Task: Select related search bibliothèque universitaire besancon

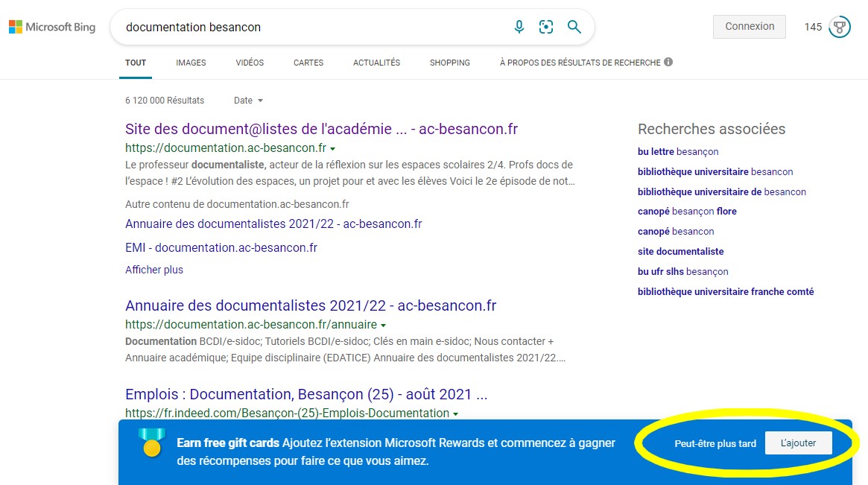Action: point(715,171)
